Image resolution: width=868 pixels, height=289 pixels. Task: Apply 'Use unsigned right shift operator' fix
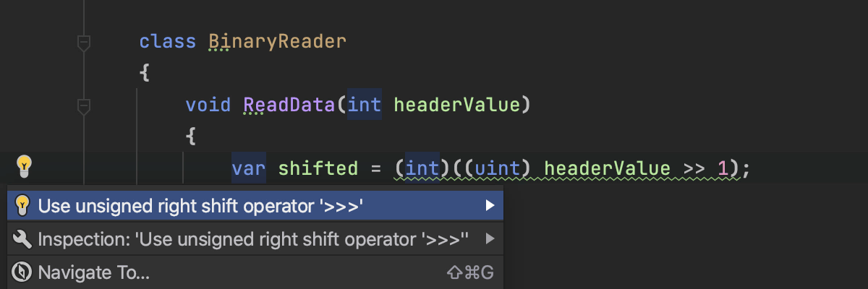[x=200, y=207]
